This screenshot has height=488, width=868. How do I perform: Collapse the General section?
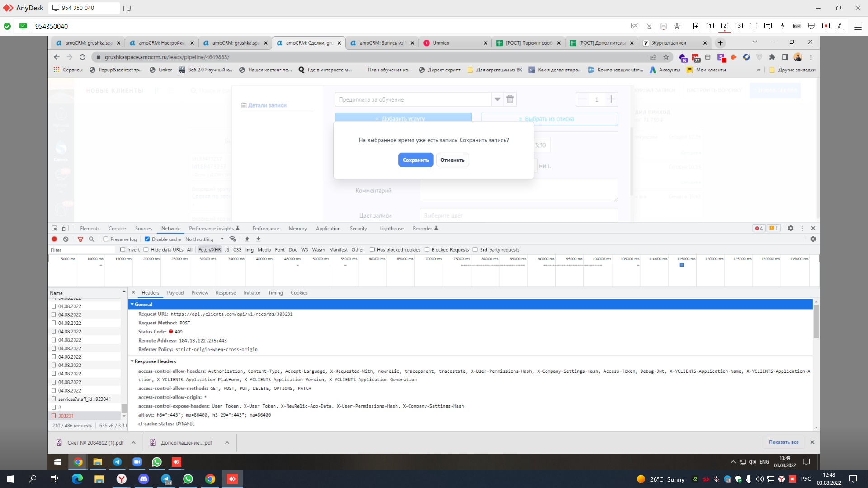[132, 305]
